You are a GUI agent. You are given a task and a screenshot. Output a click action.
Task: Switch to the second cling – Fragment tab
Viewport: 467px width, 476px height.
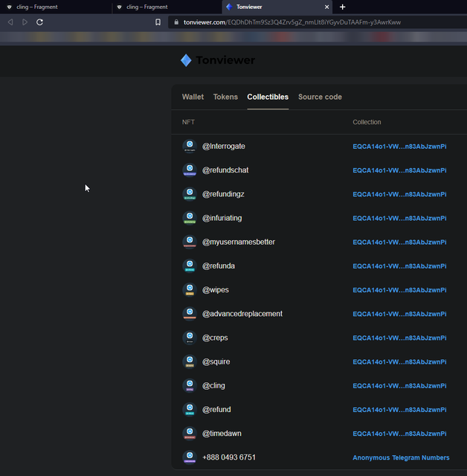(167, 7)
